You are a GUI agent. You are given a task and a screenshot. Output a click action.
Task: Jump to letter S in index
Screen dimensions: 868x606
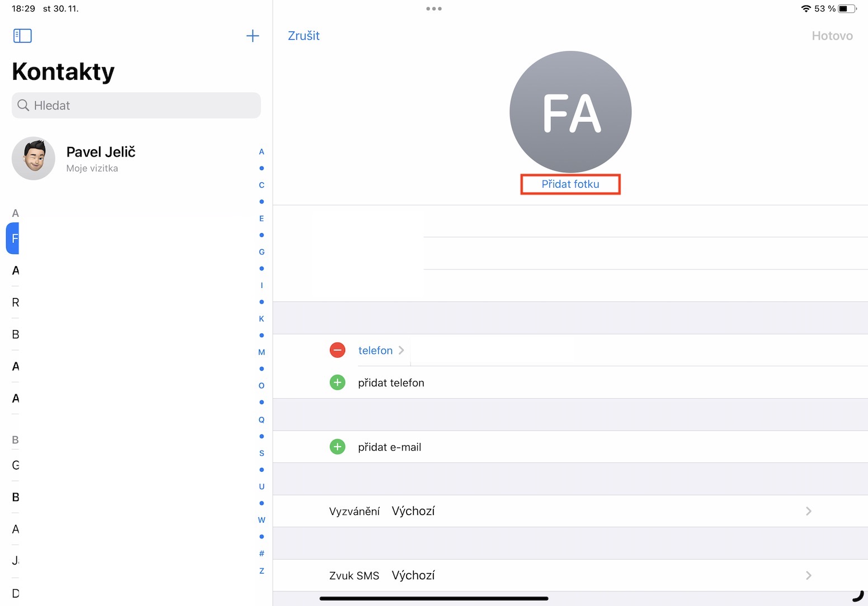(261, 453)
